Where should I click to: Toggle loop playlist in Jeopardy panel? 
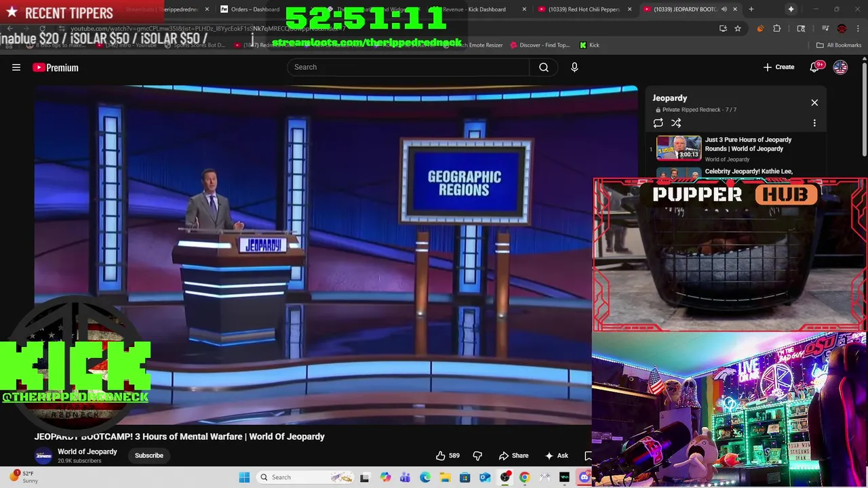pyautogui.click(x=658, y=123)
